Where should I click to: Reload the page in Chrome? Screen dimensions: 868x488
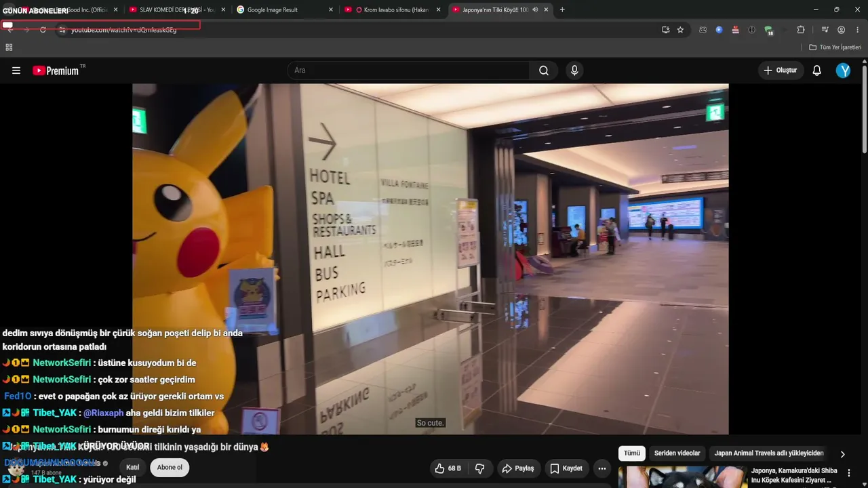point(43,30)
